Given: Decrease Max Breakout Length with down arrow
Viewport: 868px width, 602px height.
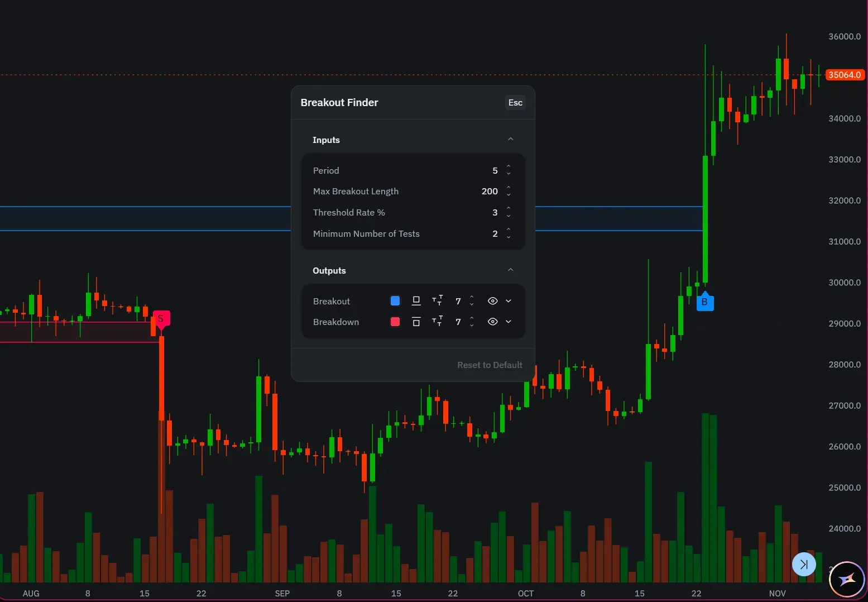Looking at the screenshot, I should point(509,195).
